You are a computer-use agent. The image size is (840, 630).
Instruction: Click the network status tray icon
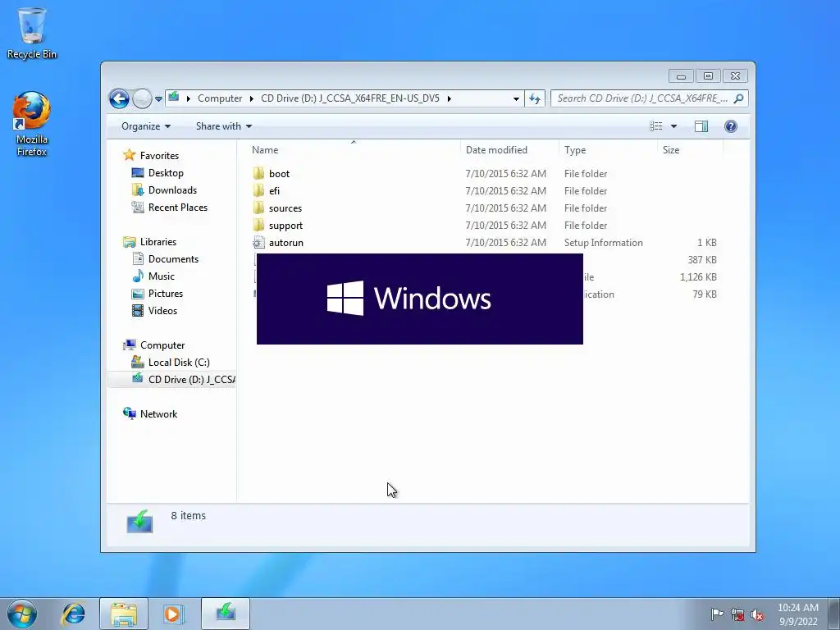pyautogui.click(x=737, y=614)
